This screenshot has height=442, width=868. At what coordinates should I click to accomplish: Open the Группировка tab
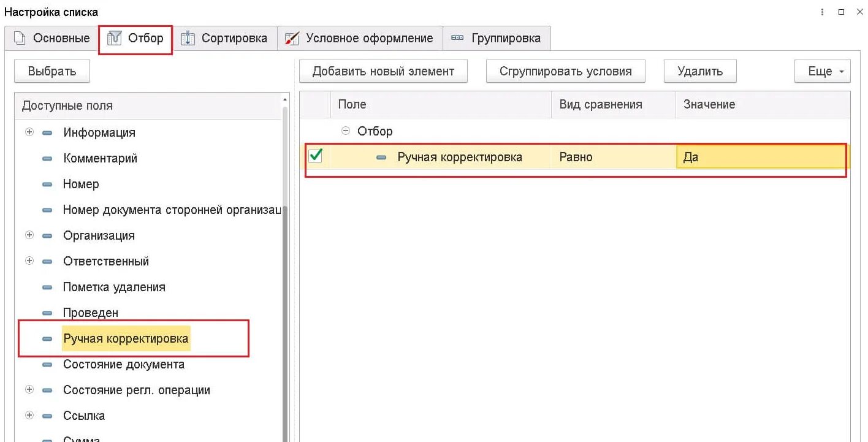497,38
